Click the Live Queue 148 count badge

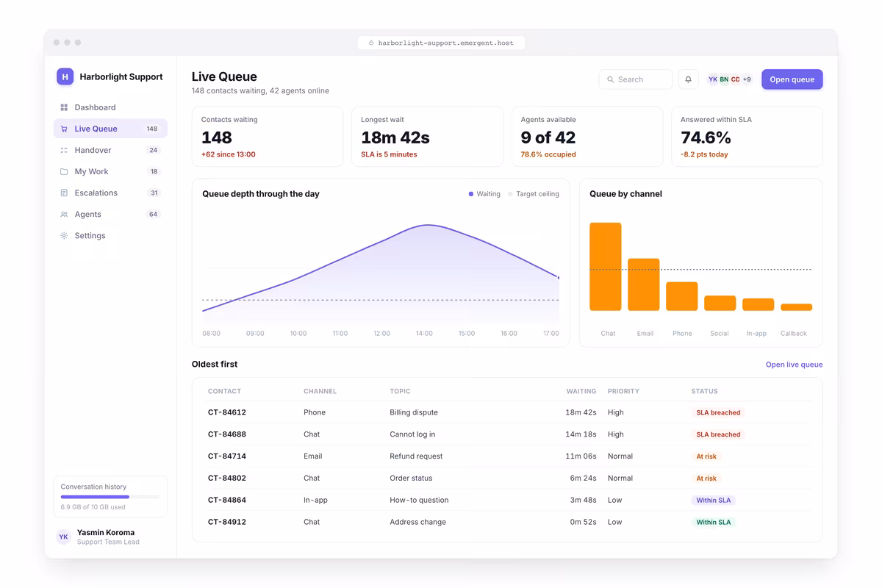152,129
